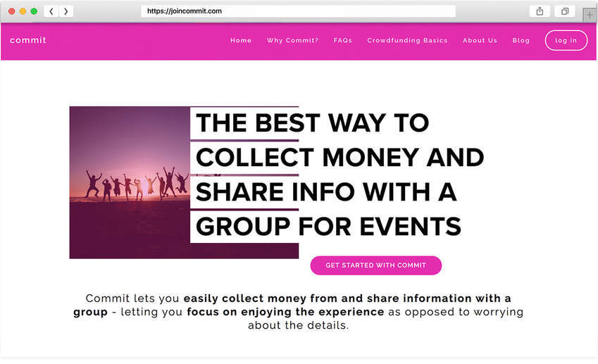Focus the joincommit.com address bar
This screenshot has height=364, width=598.
coord(298,11)
